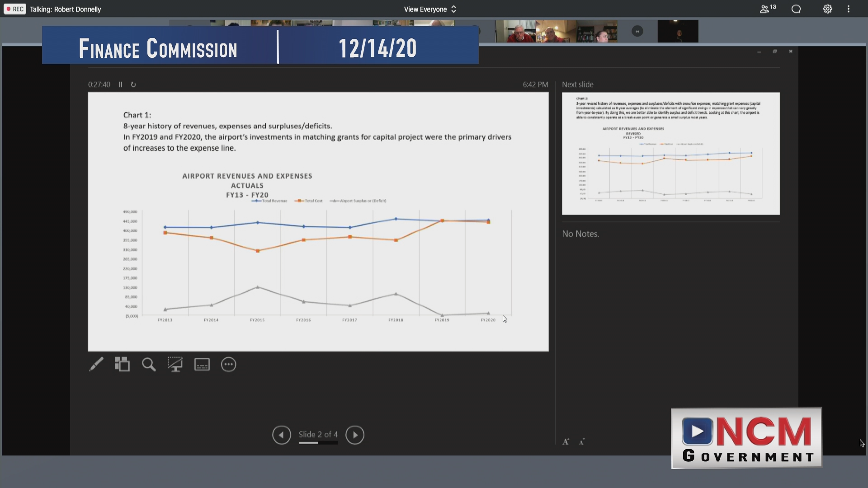Select the pen and laser pointer tool
Image resolution: width=868 pixels, height=488 pixels.
tap(96, 364)
